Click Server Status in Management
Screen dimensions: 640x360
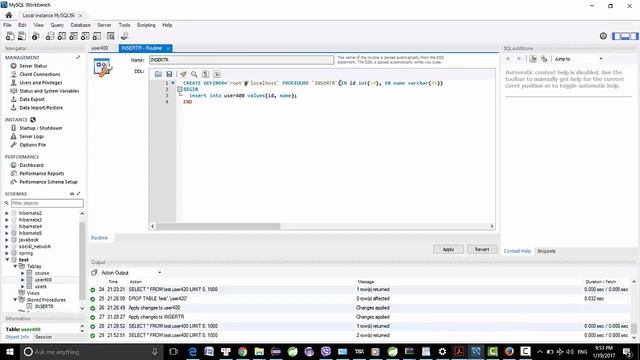tap(33, 66)
